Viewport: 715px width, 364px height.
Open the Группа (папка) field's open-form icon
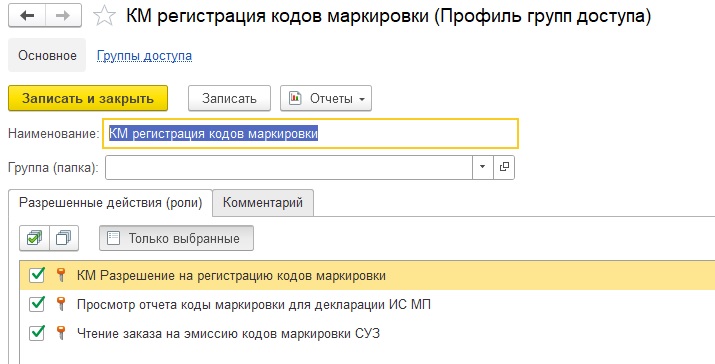(504, 167)
